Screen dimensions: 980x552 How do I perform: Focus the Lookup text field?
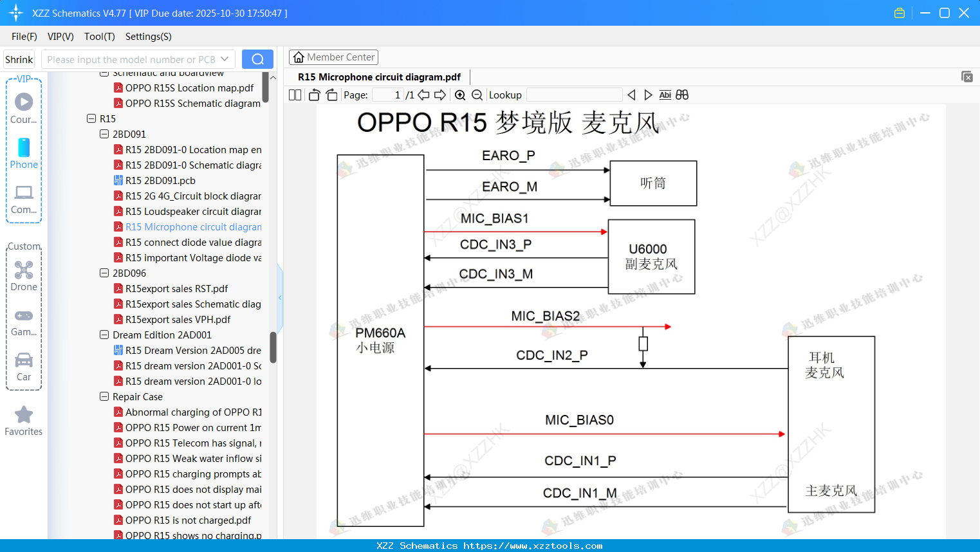coord(574,95)
